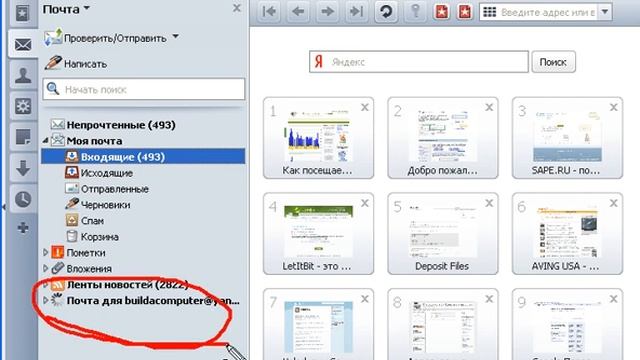Reload the current page
This screenshot has width=640, height=360.
tap(386, 11)
